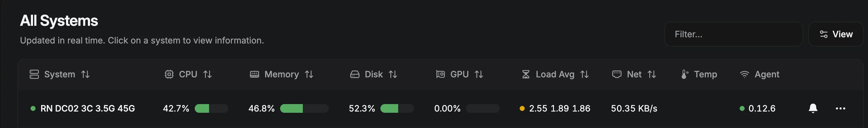The width and height of the screenshot is (868, 128).
Task: Click the Disk drive icon
Action: point(355,74)
